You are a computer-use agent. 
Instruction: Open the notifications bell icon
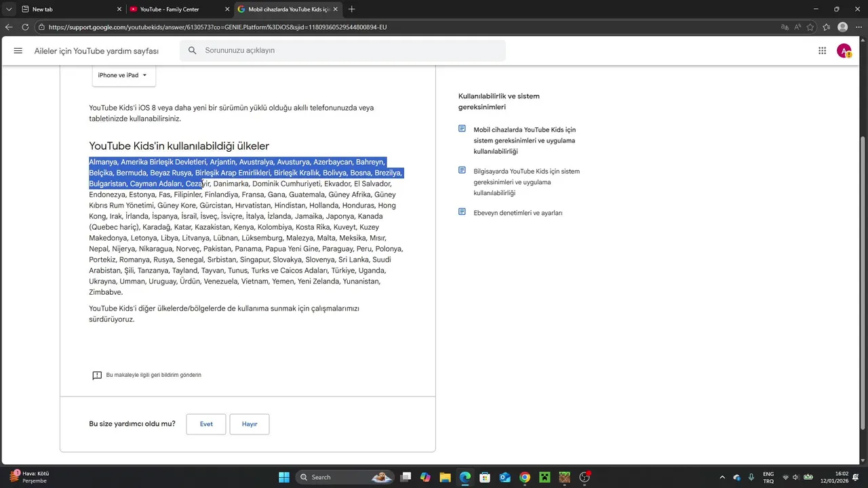(856, 477)
